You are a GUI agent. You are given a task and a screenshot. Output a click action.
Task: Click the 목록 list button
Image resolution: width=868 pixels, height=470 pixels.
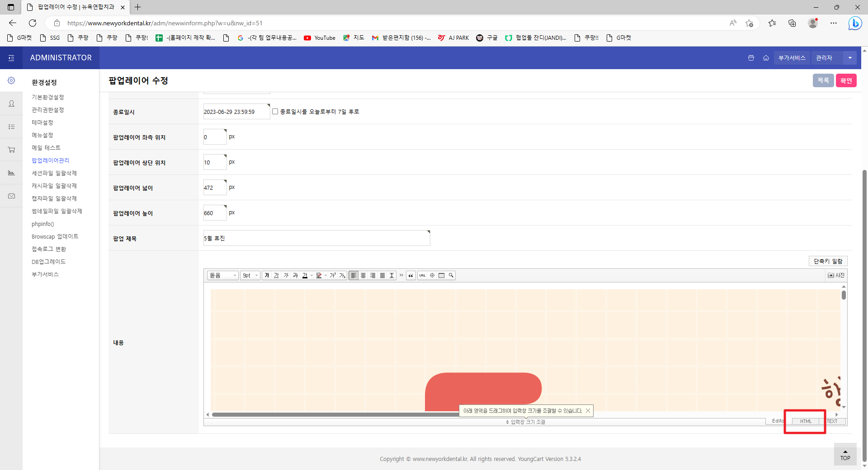click(x=823, y=80)
